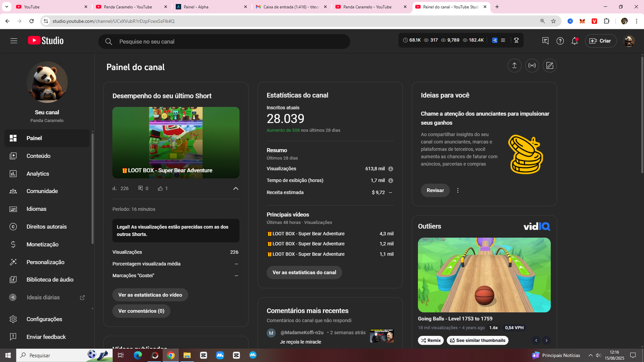Open Analytics in sidebar
The image size is (644, 362).
pos(47,173)
